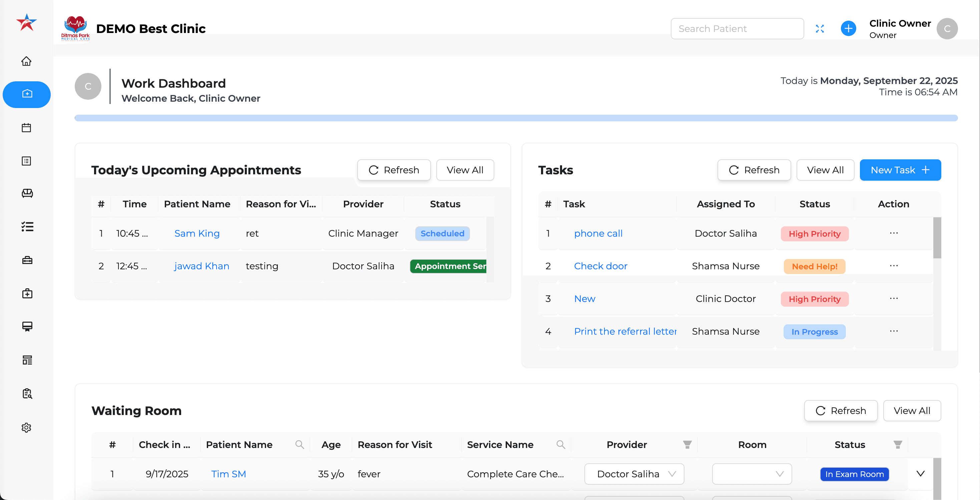Click the fullscreen expand icon in header

(820, 29)
